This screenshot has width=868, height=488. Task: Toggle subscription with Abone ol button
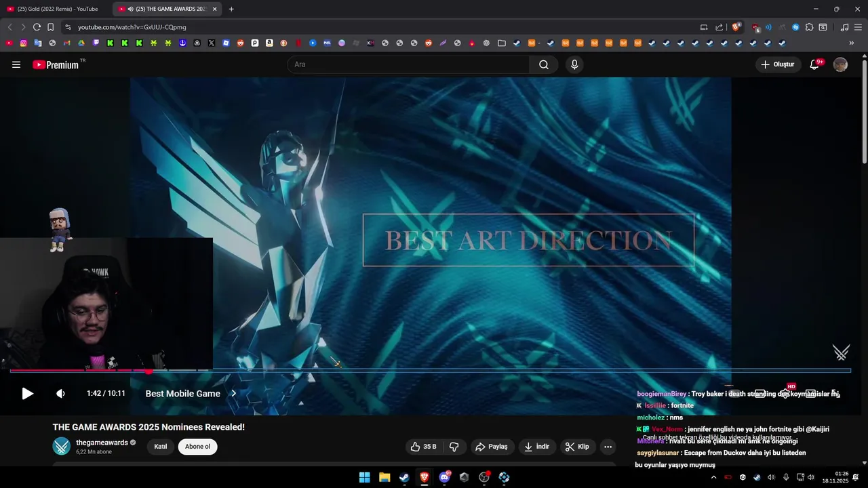click(198, 447)
